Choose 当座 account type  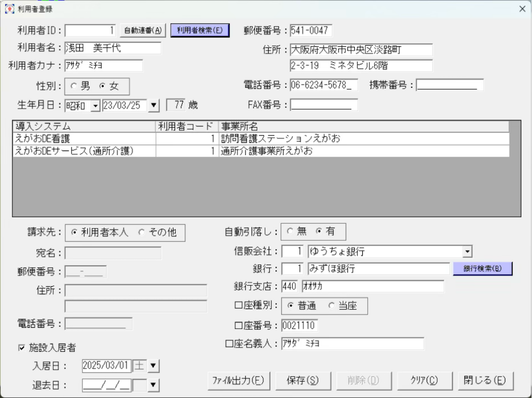tap(331, 306)
